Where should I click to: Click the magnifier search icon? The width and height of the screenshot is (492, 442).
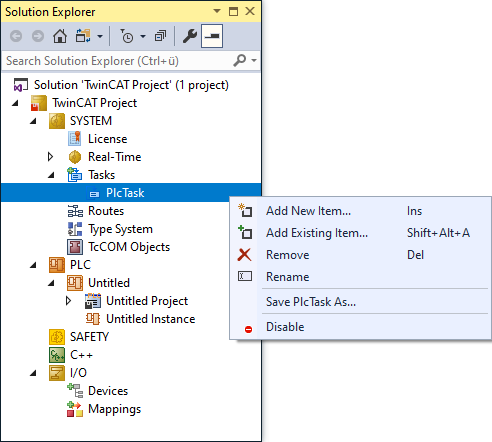[240, 61]
